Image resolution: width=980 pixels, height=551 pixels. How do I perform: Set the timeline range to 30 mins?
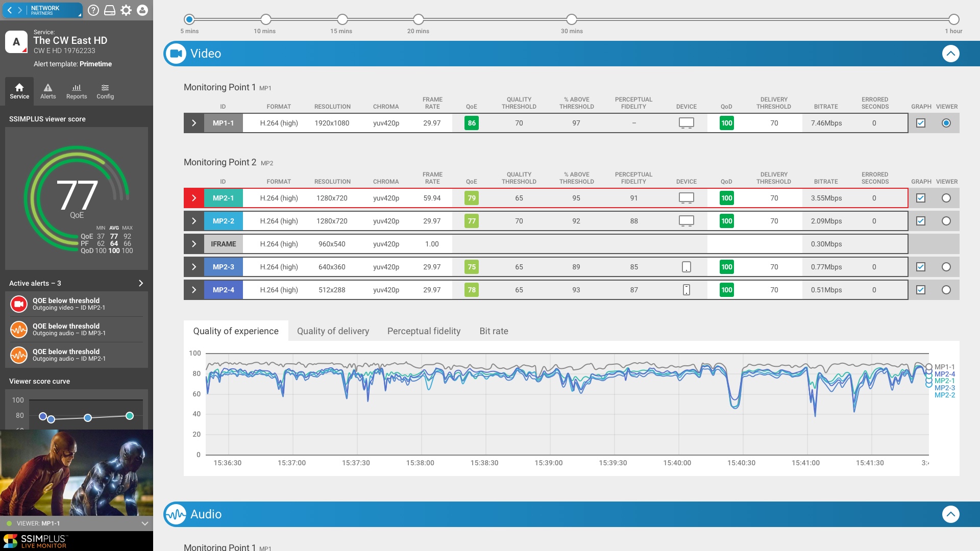[572, 19]
